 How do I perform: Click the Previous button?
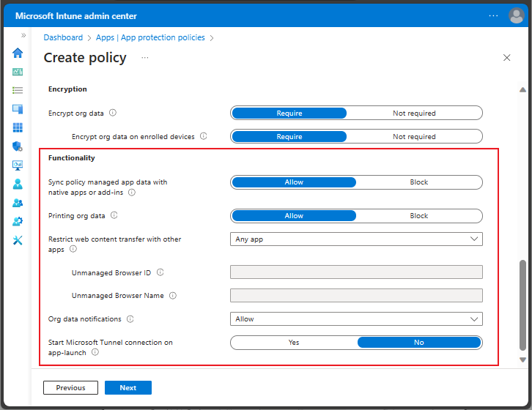(70, 387)
